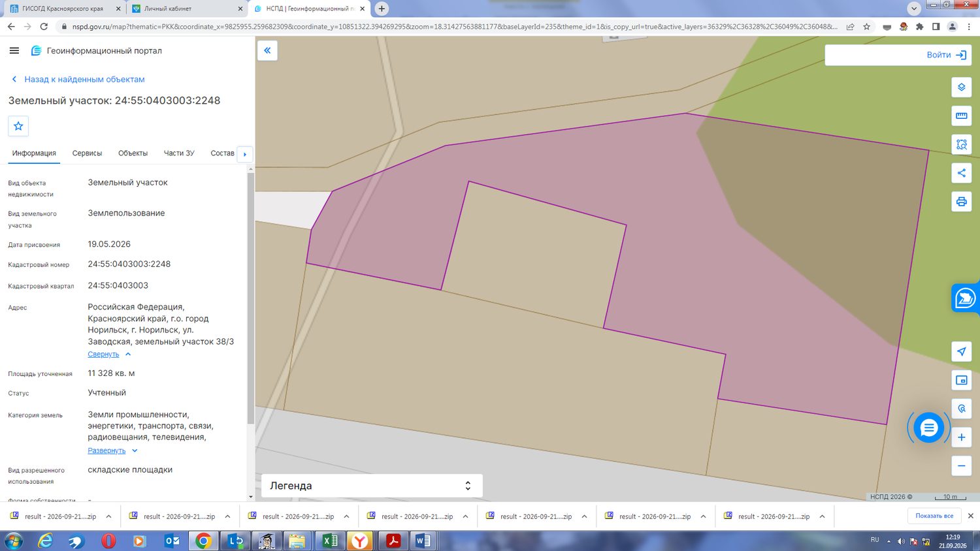This screenshot has width=980, height=551.
Task: Click the info panel vertical scrollbar
Action: [x=250, y=299]
